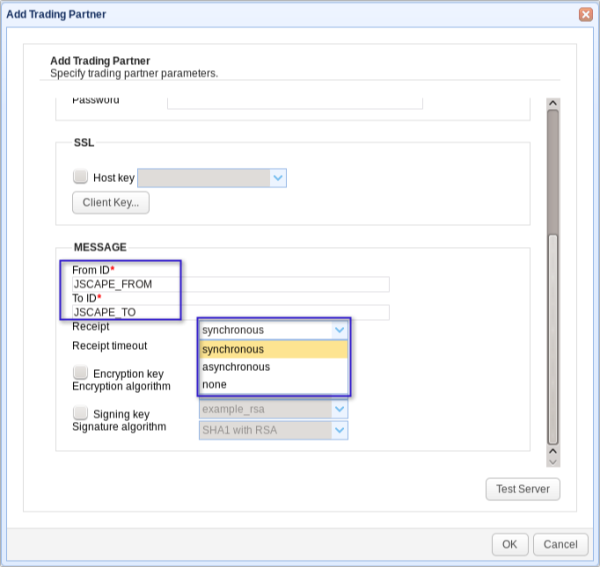Expand the SHA1 with RSA dropdown
Image resolution: width=600 pixels, height=567 pixels.
click(x=339, y=430)
